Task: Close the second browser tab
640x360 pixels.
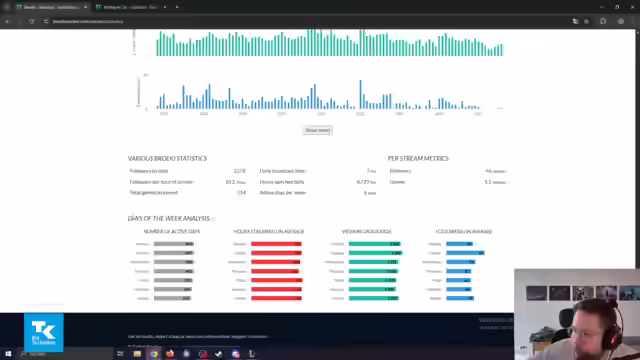Action: (x=164, y=7)
